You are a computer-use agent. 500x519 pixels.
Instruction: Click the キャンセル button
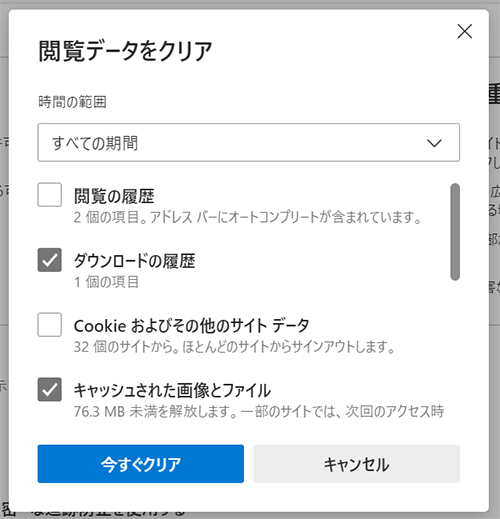357,464
